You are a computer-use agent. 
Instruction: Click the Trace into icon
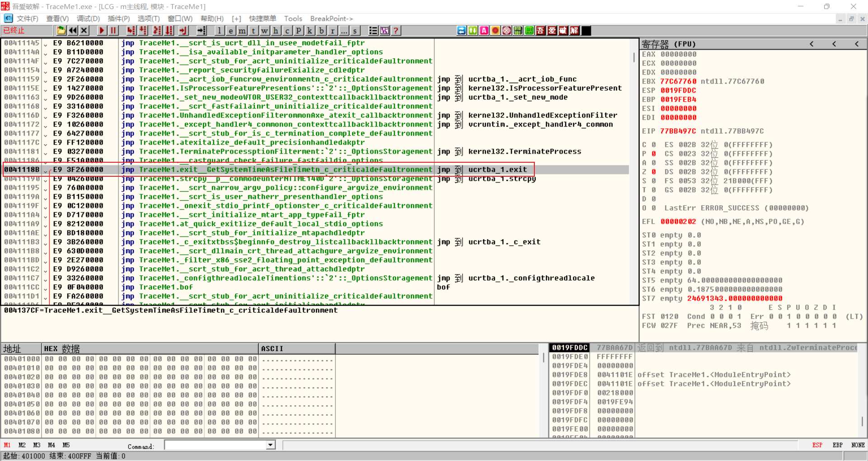[x=157, y=31]
